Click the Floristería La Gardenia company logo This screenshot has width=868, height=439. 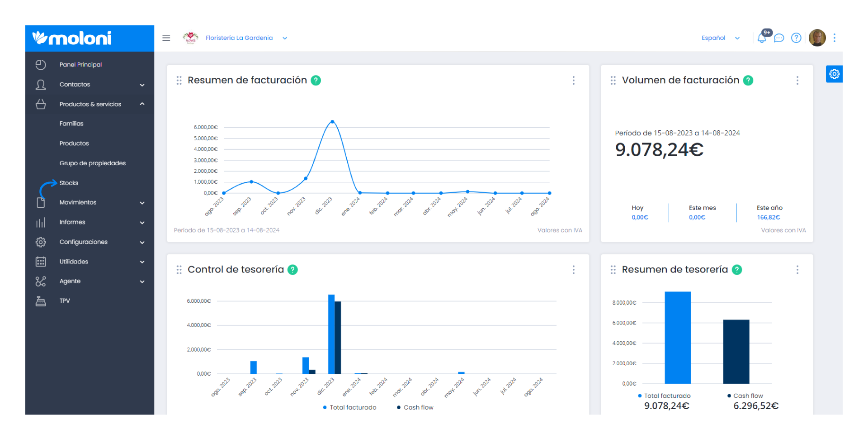(x=191, y=38)
